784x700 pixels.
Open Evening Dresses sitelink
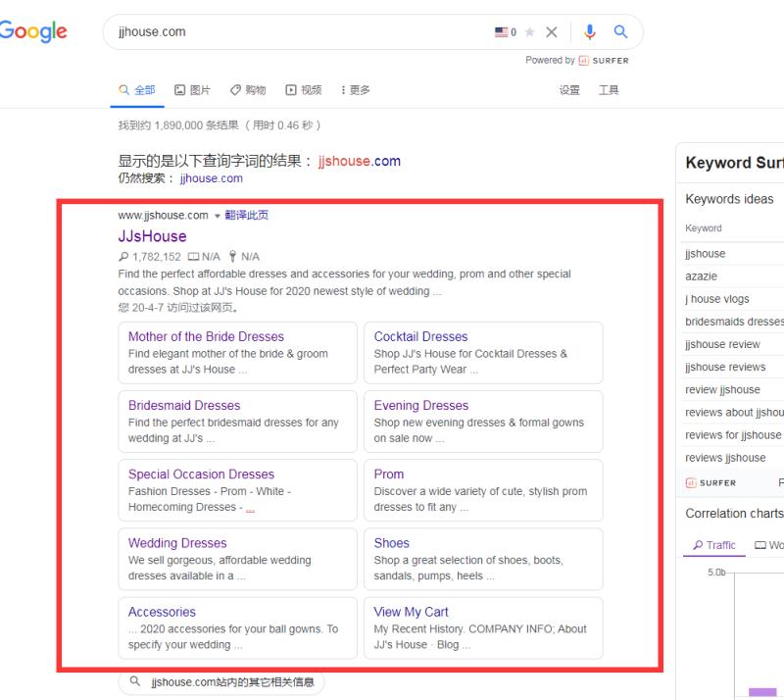421,405
